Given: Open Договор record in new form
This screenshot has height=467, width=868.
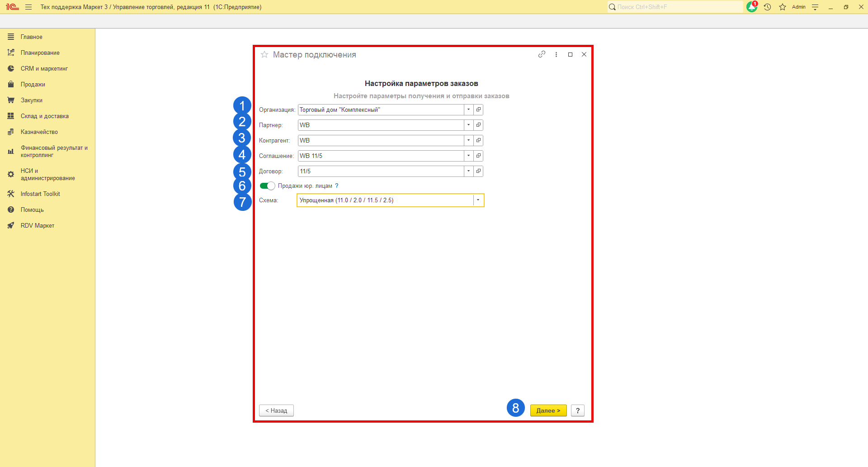Looking at the screenshot, I should click(478, 171).
